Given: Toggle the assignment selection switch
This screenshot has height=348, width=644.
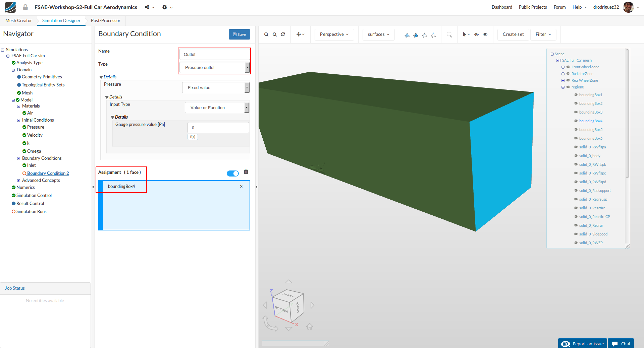Looking at the screenshot, I should click(232, 173).
